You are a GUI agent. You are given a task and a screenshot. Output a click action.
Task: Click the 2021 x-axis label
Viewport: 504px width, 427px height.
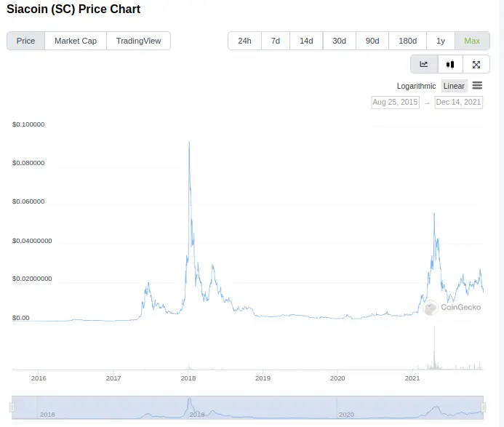tap(412, 378)
